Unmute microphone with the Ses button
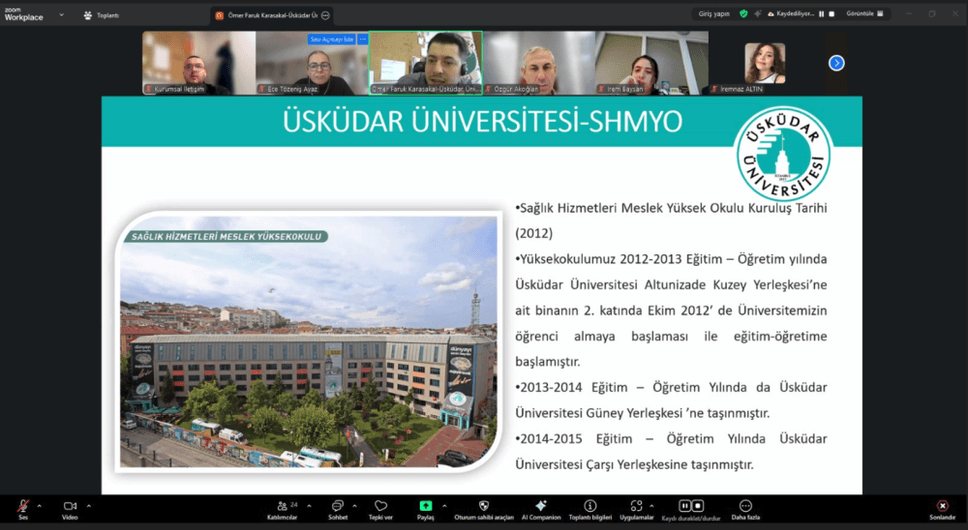968x530 pixels. point(23,509)
